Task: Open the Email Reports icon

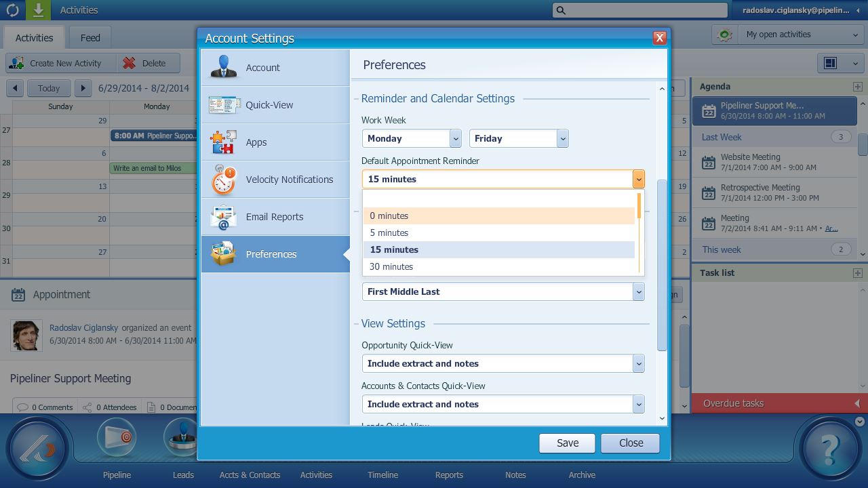Action: (224, 217)
